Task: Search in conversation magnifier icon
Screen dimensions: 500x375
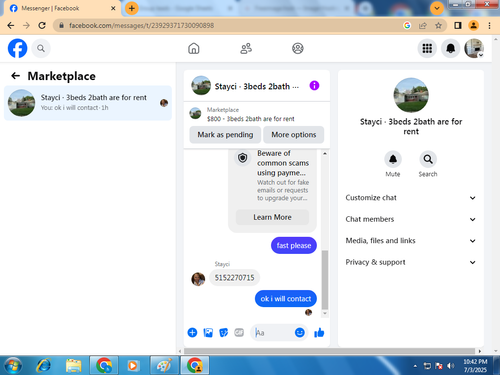Action: [x=428, y=159]
